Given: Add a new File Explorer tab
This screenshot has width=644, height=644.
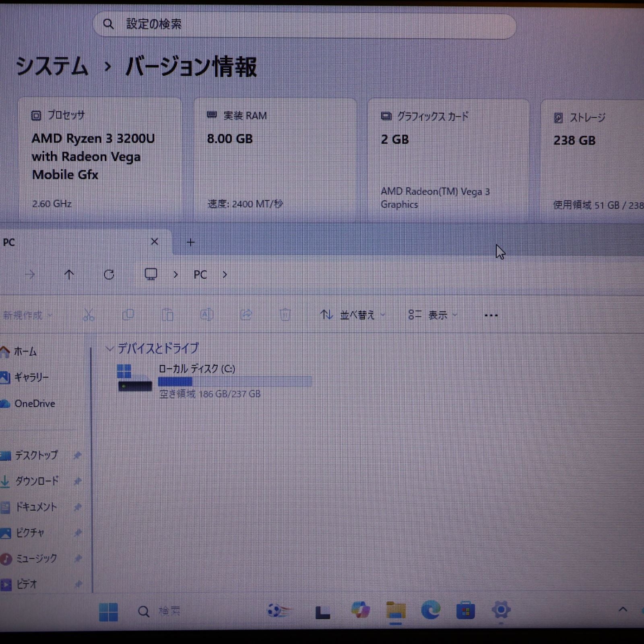Looking at the screenshot, I should tap(191, 242).
